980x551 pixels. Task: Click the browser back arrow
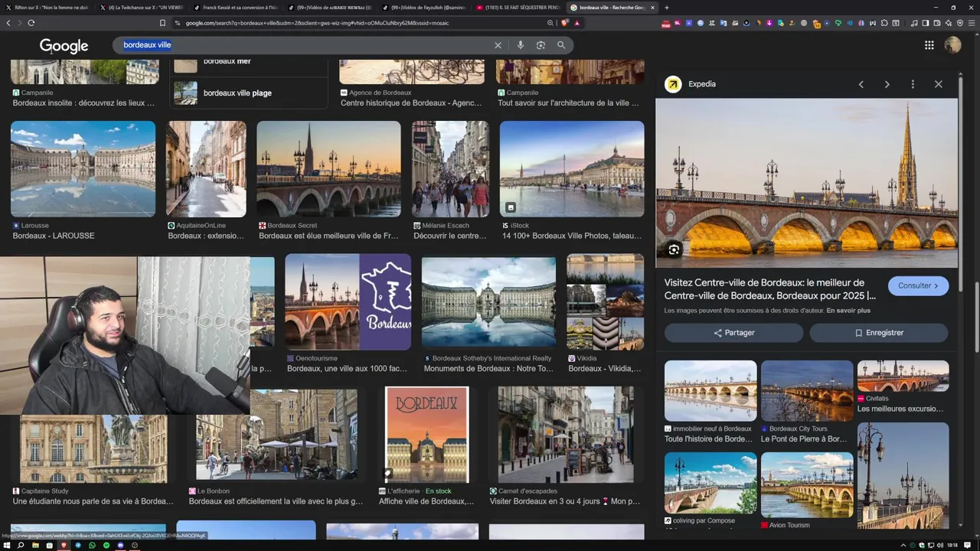pyautogui.click(x=8, y=23)
